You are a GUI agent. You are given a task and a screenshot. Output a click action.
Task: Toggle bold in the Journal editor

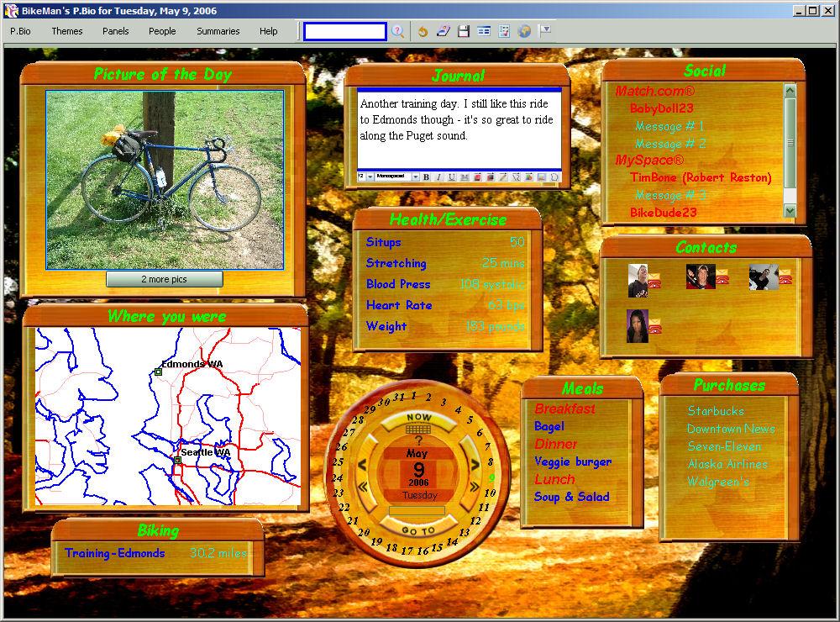426,177
